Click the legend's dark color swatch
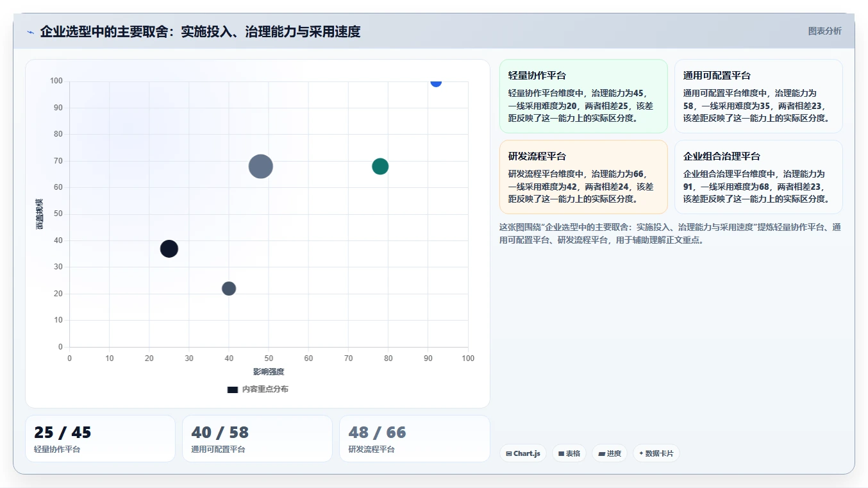 (233, 389)
